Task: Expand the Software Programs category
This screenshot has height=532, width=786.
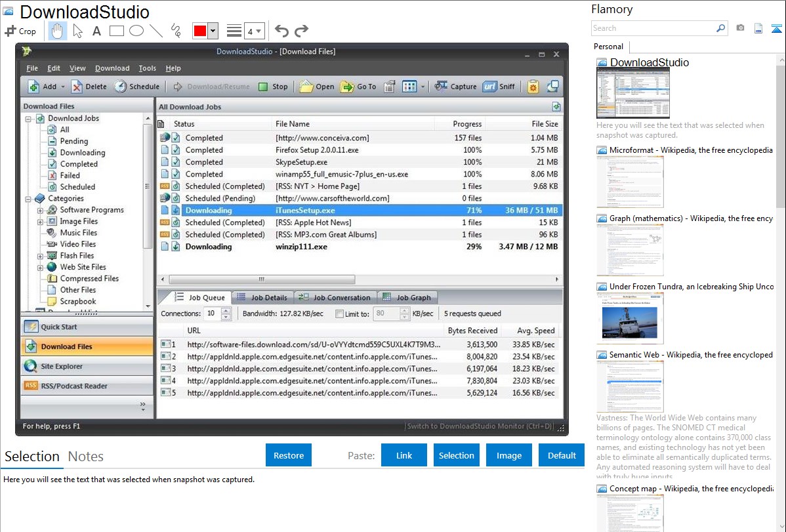Action: click(40, 211)
